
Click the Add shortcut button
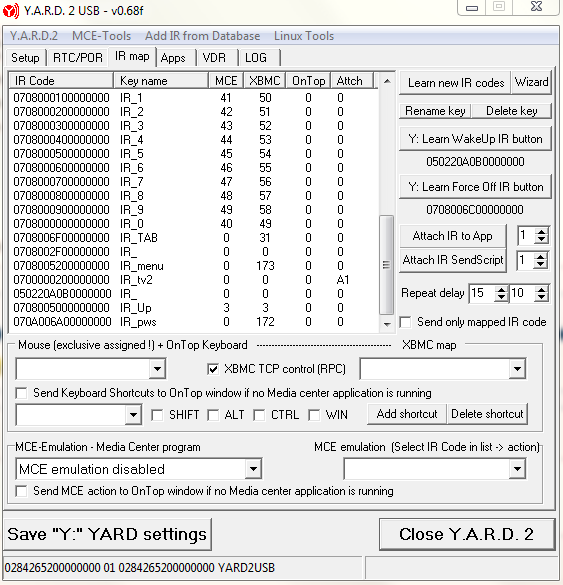click(x=407, y=414)
